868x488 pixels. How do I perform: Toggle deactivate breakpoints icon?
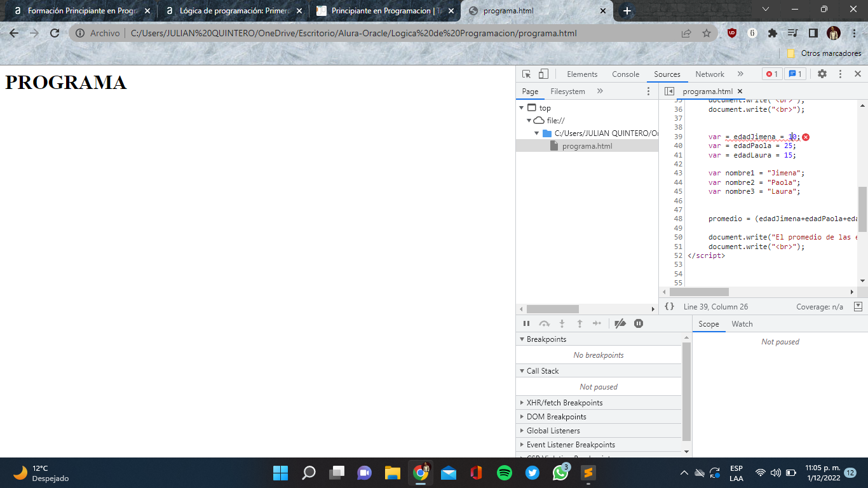[x=620, y=323]
